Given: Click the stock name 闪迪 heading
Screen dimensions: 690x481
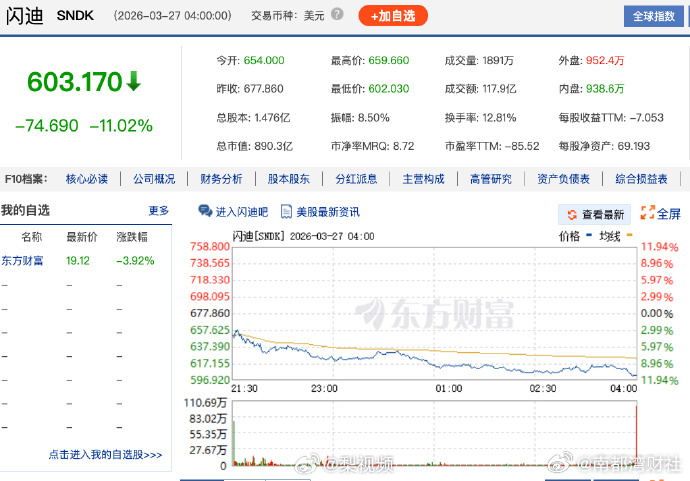Looking at the screenshot, I should click(x=25, y=16).
